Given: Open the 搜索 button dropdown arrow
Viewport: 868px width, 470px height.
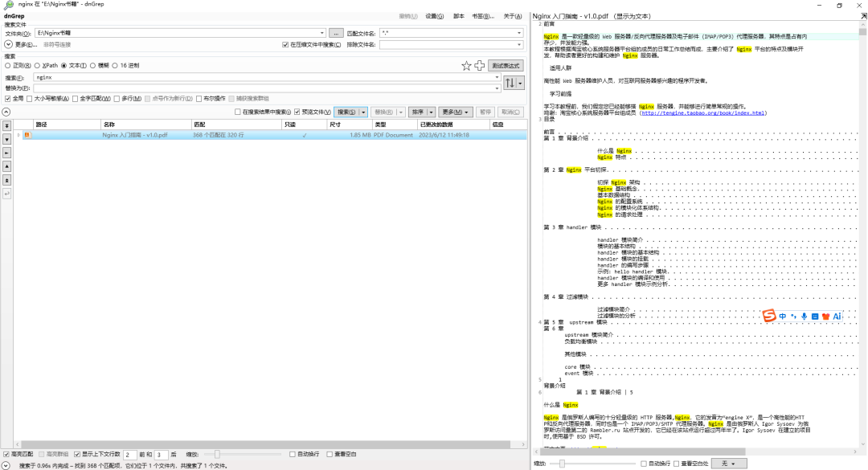Looking at the screenshot, I should point(363,112).
